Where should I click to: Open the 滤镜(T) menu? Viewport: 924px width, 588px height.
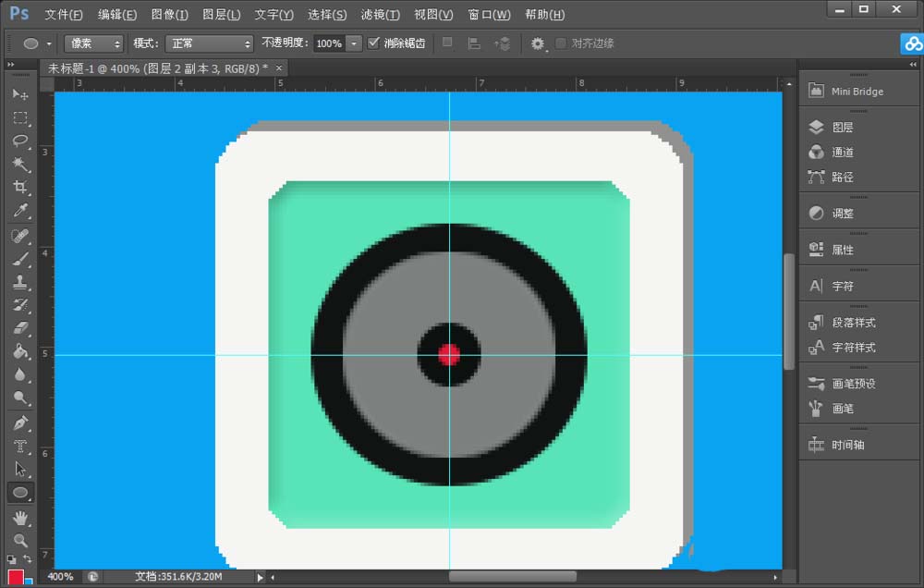coord(381,15)
